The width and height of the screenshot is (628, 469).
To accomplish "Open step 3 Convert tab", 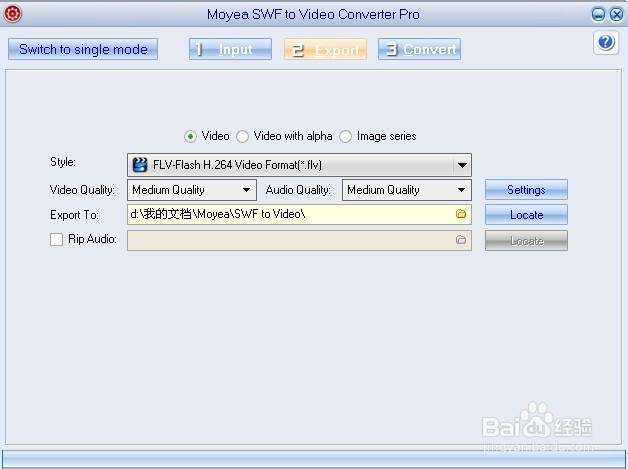I will [x=419, y=49].
